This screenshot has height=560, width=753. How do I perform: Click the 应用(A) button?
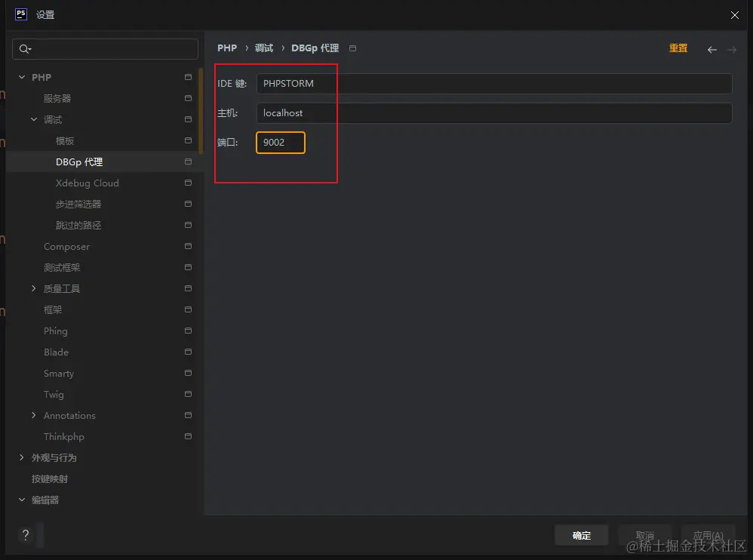(708, 535)
